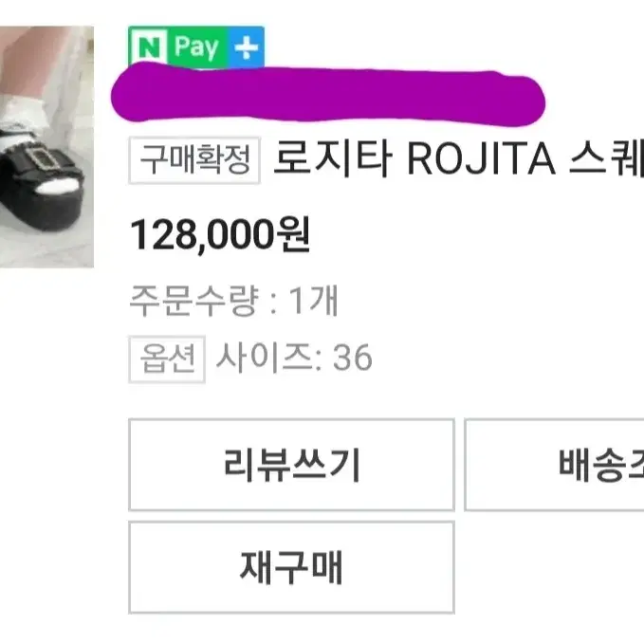Click the 스퀘 text at title end
644x644 pixels.
click(x=606, y=158)
